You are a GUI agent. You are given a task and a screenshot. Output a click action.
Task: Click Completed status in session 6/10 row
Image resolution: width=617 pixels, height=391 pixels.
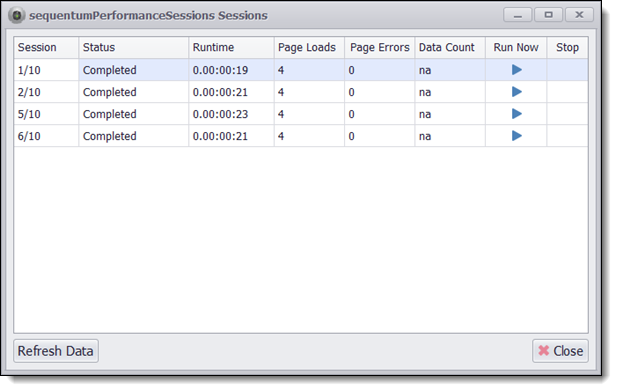[134, 136]
